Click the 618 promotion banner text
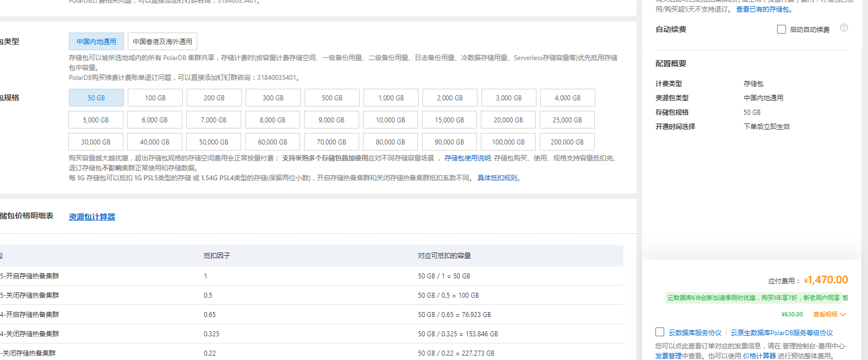This screenshot has height=360, width=868. pos(754,298)
